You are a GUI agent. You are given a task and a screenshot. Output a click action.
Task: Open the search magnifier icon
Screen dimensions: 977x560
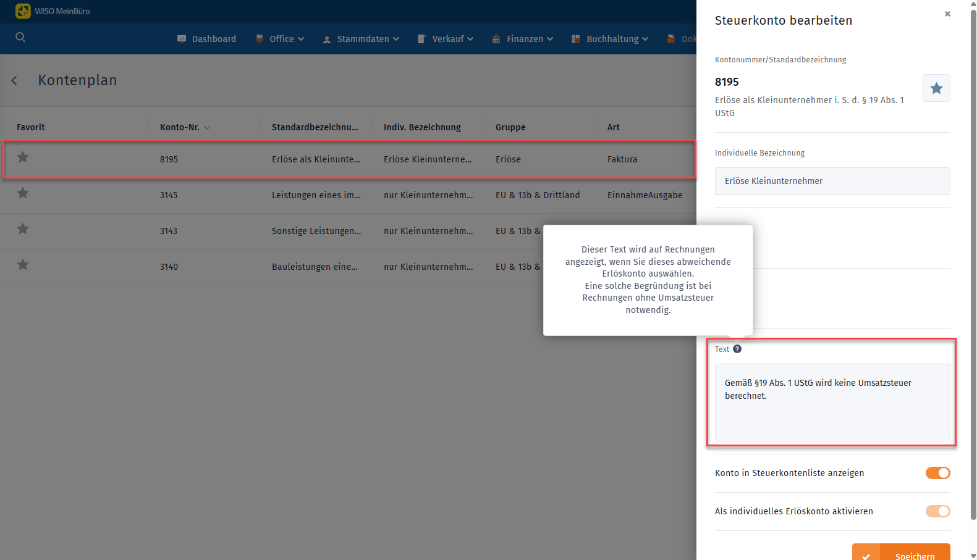[20, 37]
